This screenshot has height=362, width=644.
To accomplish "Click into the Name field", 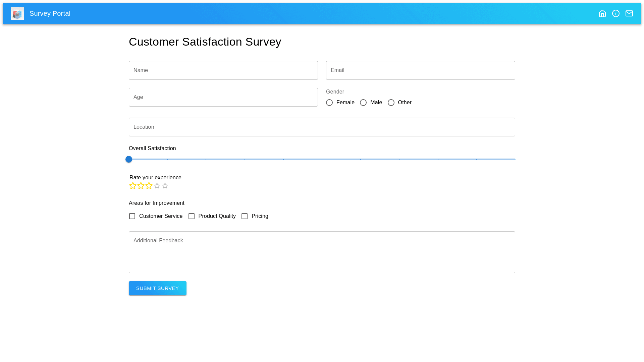I will [223, 70].
